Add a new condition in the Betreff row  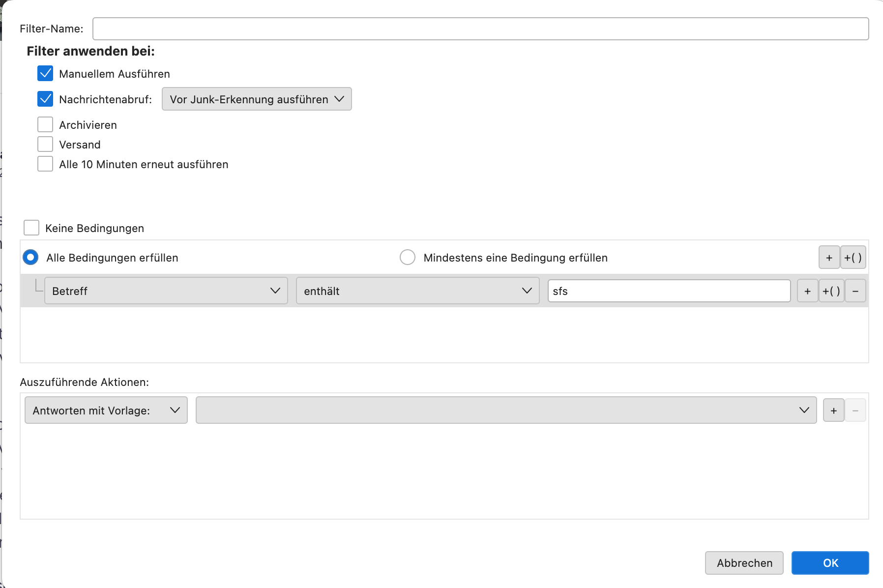click(x=807, y=291)
